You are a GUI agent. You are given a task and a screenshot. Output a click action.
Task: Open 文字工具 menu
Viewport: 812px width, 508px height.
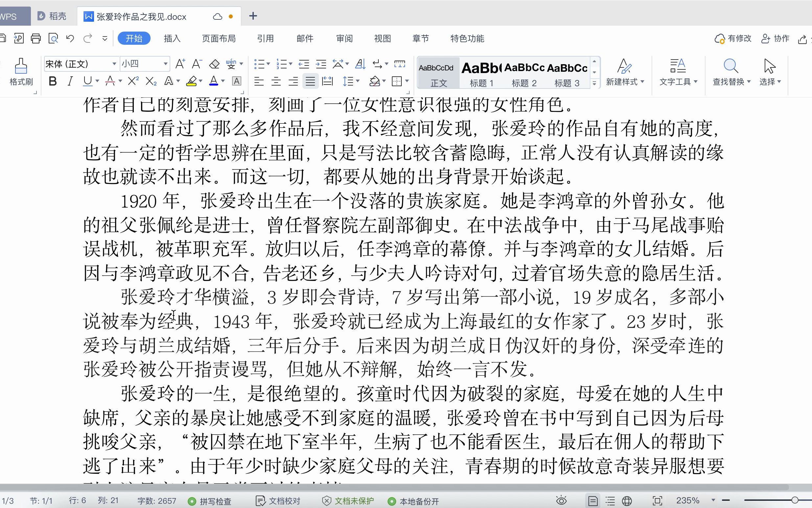(x=678, y=72)
